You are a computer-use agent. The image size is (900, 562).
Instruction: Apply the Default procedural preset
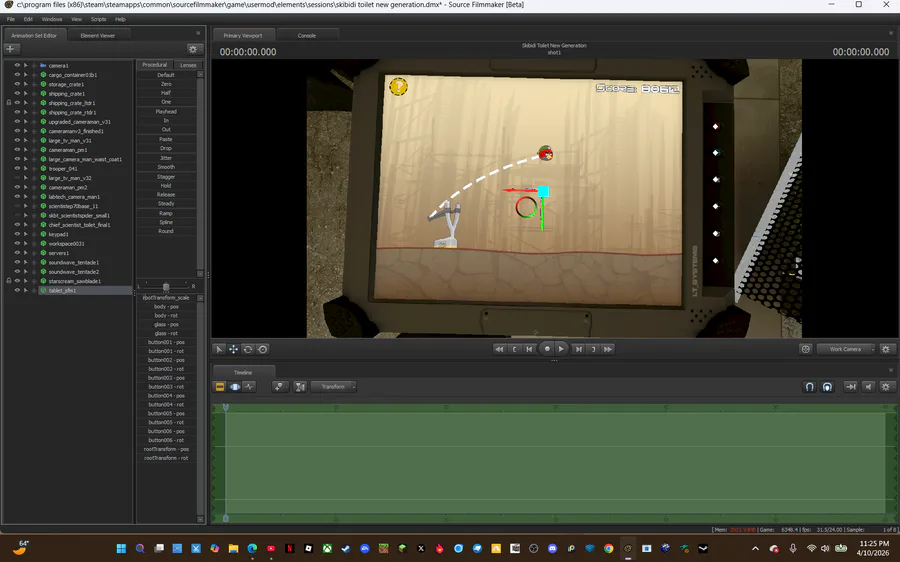166,75
